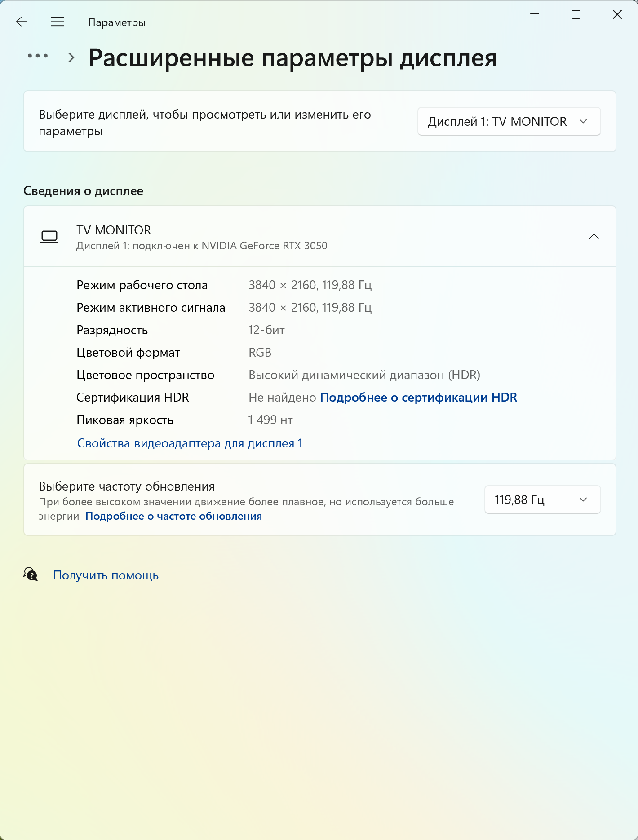Open the Дисплей 1: TV MONITOR dropdown

pos(509,121)
